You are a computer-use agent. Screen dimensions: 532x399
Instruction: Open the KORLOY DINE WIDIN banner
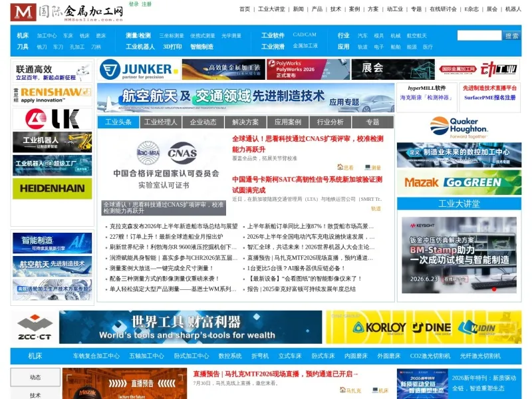point(424,327)
